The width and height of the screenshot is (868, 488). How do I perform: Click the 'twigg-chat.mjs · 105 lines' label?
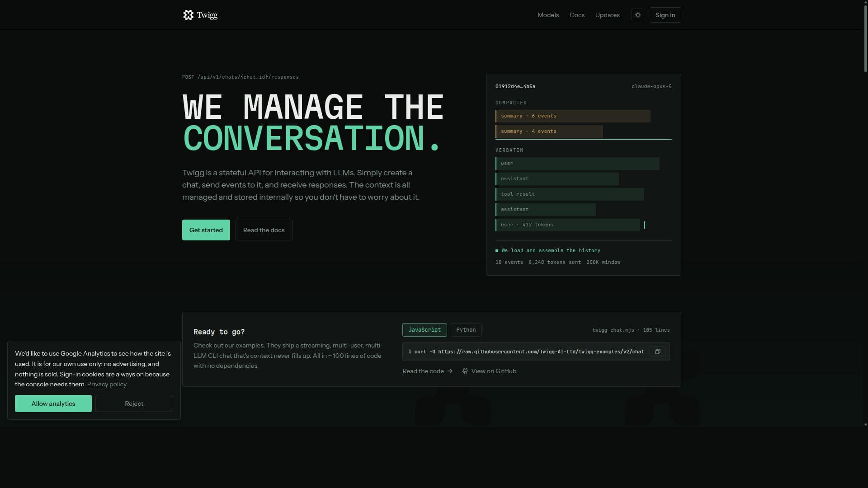point(631,330)
